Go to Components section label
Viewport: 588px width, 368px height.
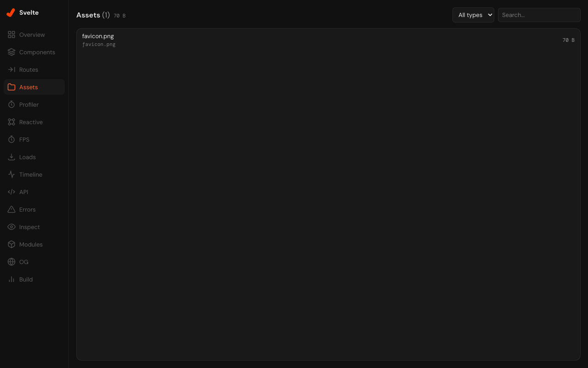pyautogui.click(x=37, y=52)
